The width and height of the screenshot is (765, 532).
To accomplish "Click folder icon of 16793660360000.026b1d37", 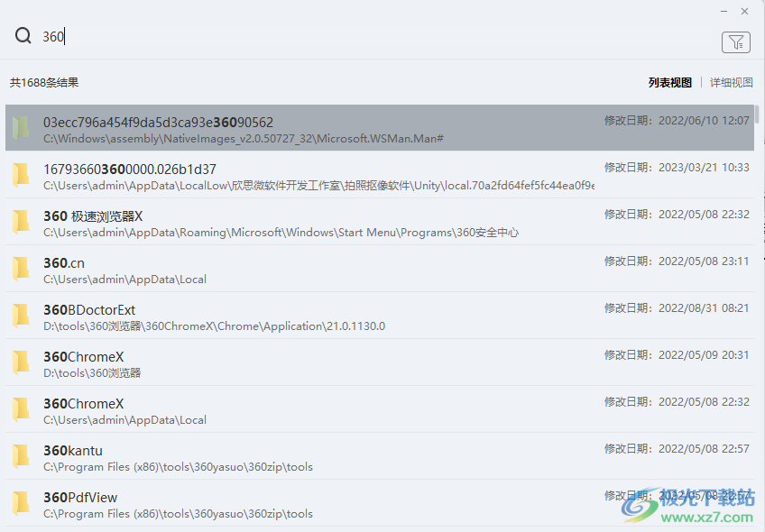I will pos(21,175).
